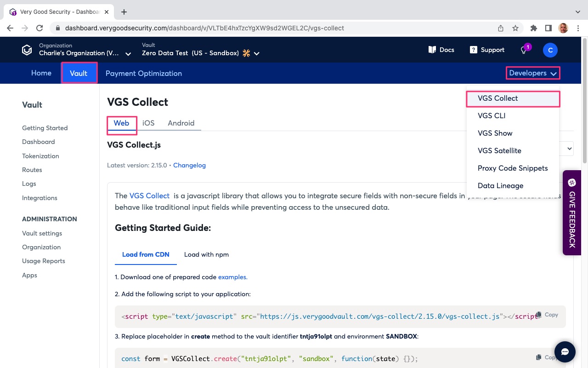Share this page from address bar

(x=501, y=28)
